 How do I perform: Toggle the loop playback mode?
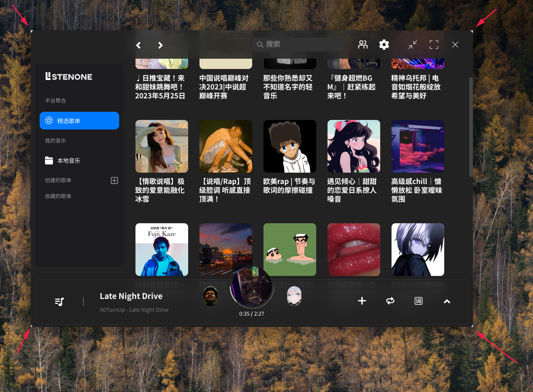[x=390, y=301]
